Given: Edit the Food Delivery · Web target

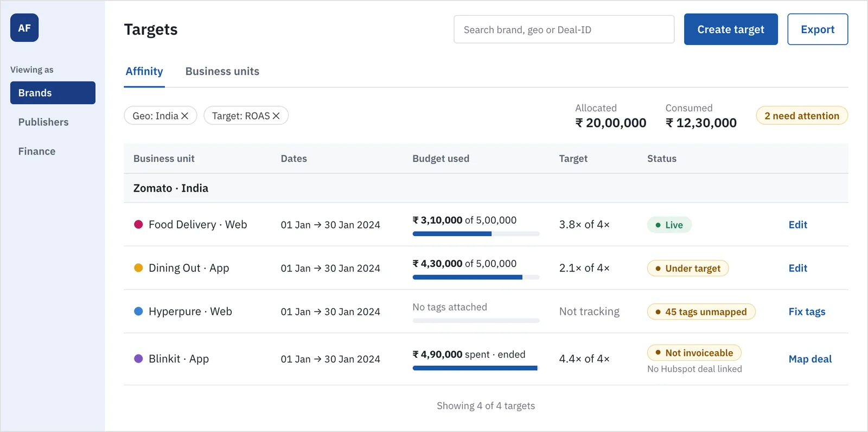Looking at the screenshot, I should 797,225.
